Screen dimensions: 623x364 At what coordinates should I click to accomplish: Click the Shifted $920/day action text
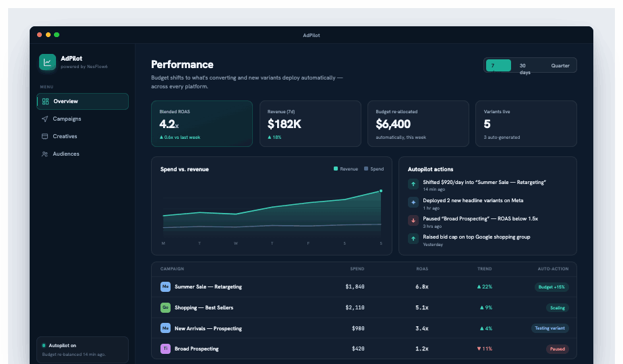point(484,183)
